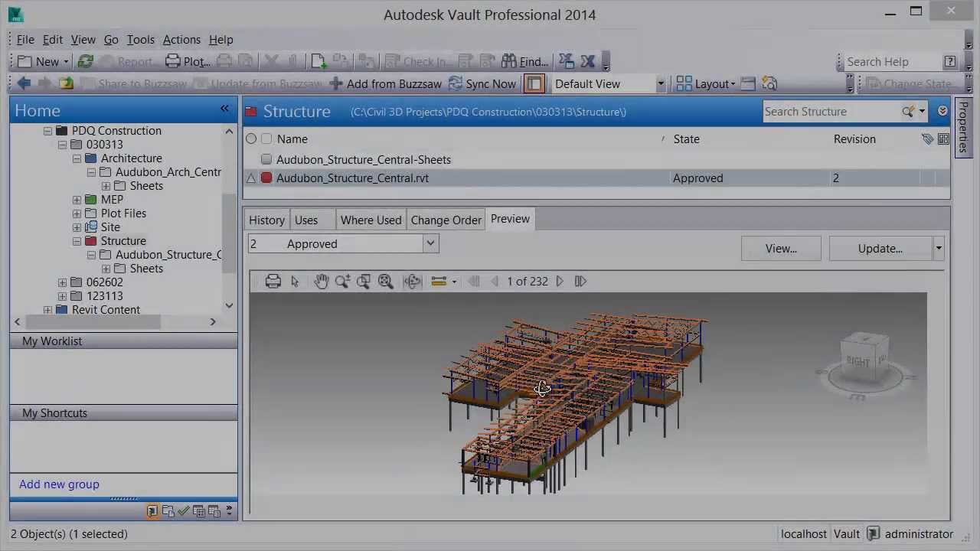Open the Actions menu
This screenshot has height=551, width=980.
click(181, 39)
